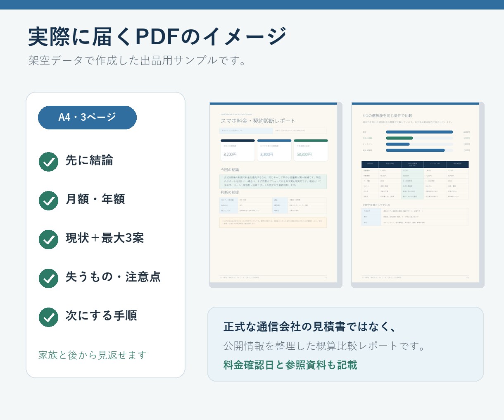Image resolution: width=504 pixels, height=420 pixels.
Task: Click the checkmark icon beside 次にする手順
Action: [48, 317]
